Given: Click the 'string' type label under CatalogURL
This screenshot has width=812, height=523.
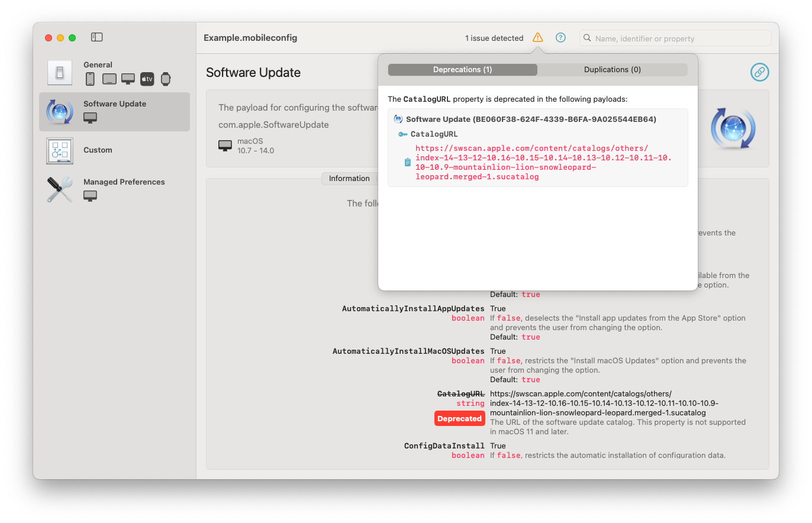Looking at the screenshot, I should (471, 403).
